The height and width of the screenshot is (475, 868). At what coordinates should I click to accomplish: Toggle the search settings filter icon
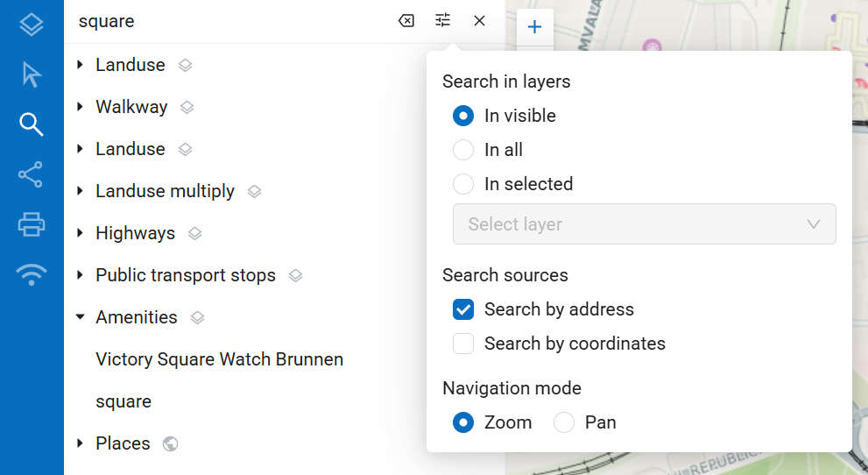pyautogui.click(x=442, y=20)
